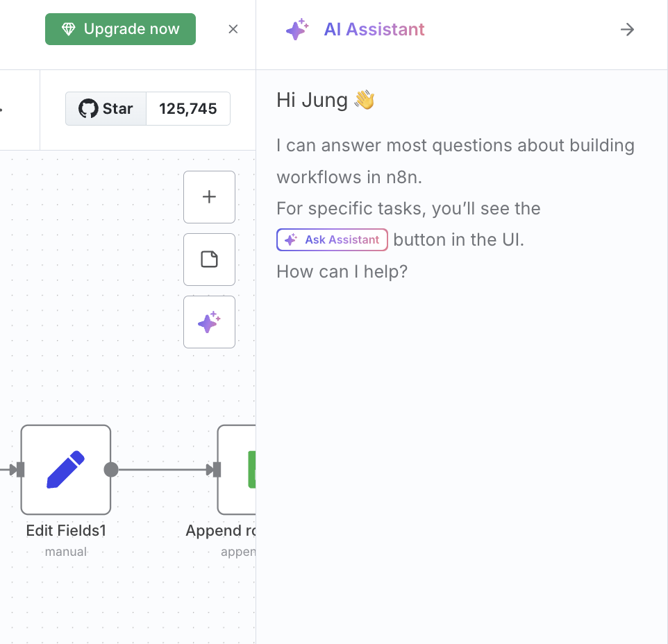Star the n8n repository on GitHub
The width and height of the screenshot is (668, 644).
pos(106,108)
